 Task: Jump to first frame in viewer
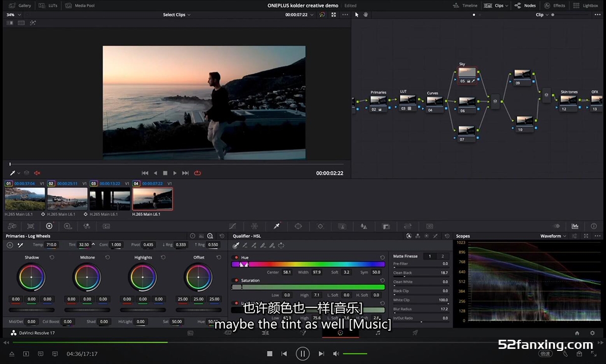click(145, 173)
